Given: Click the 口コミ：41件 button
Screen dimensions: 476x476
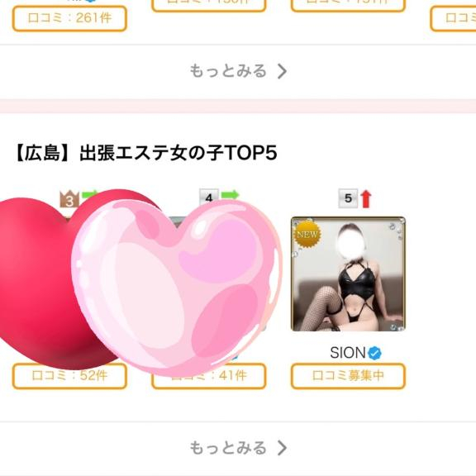Looking at the screenshot, I should 209,376.
